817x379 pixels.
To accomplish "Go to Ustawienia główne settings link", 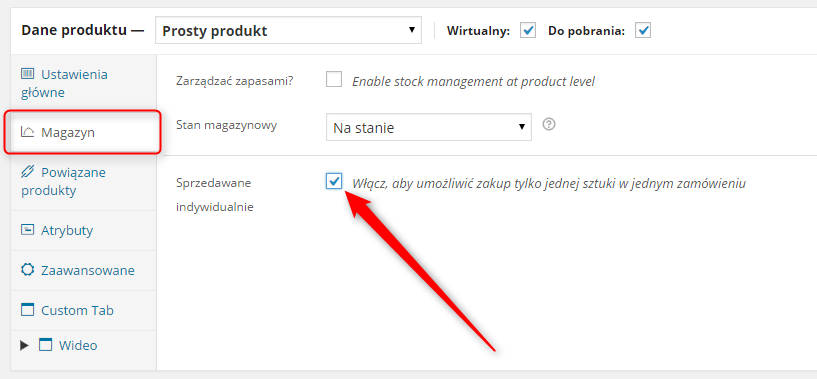I will (64, 83).
